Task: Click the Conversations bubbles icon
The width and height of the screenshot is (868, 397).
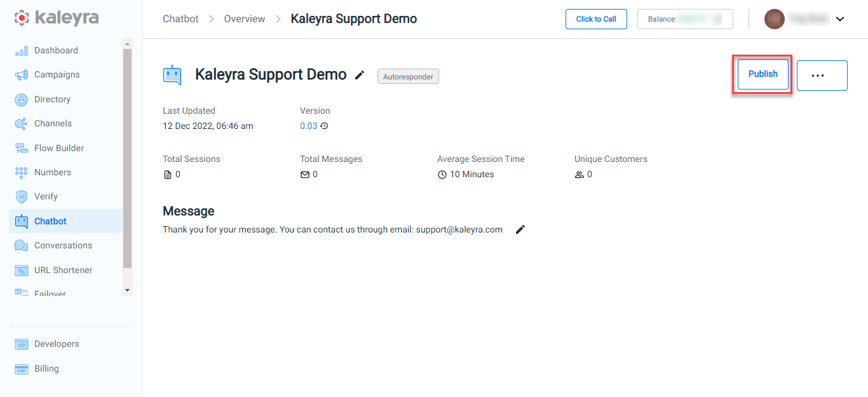Action: coord(22,246)
